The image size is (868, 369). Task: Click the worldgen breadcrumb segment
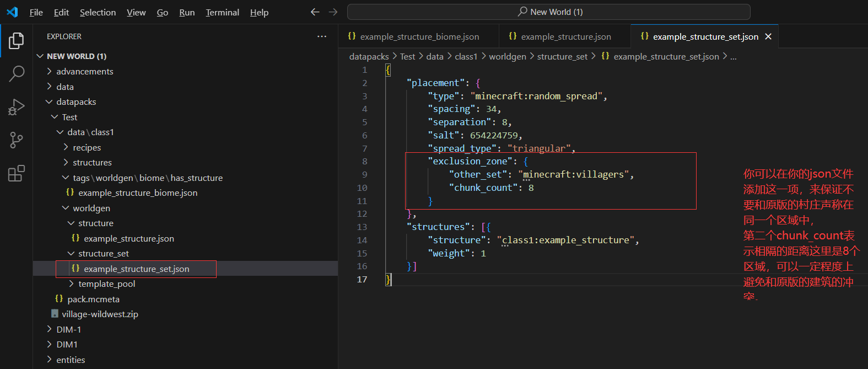point(507,57)
